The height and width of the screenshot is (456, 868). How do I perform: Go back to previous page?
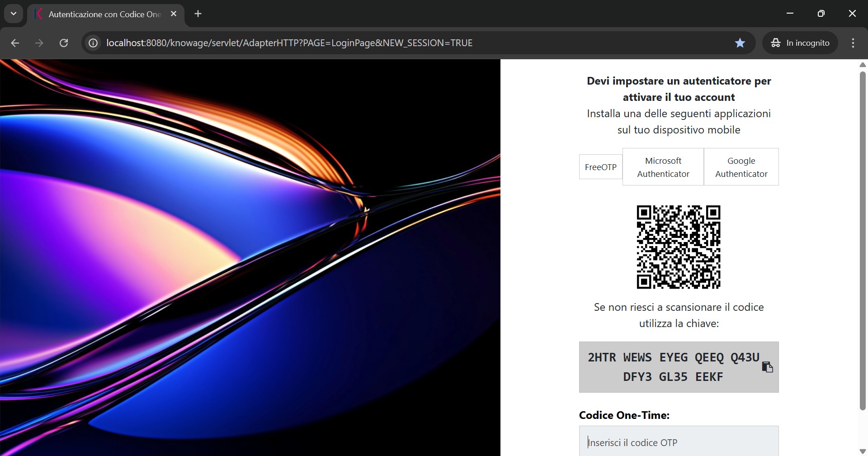15,43
